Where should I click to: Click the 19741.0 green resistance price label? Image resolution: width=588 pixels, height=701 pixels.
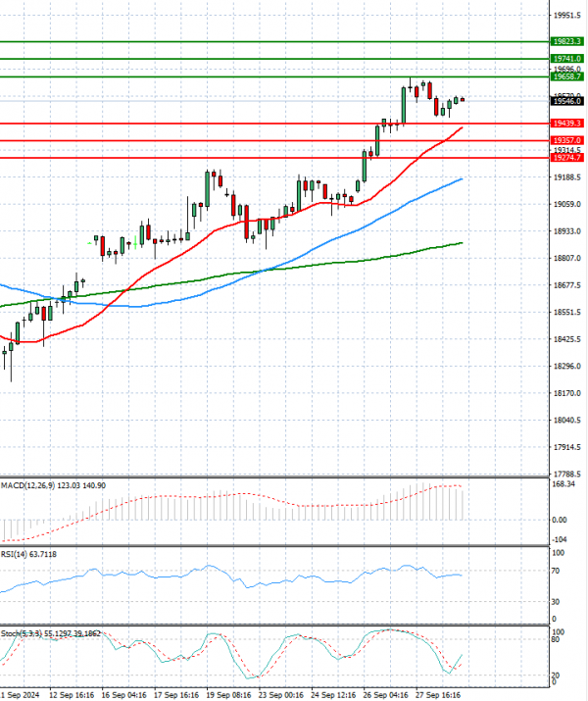click(x=567, y=59)
